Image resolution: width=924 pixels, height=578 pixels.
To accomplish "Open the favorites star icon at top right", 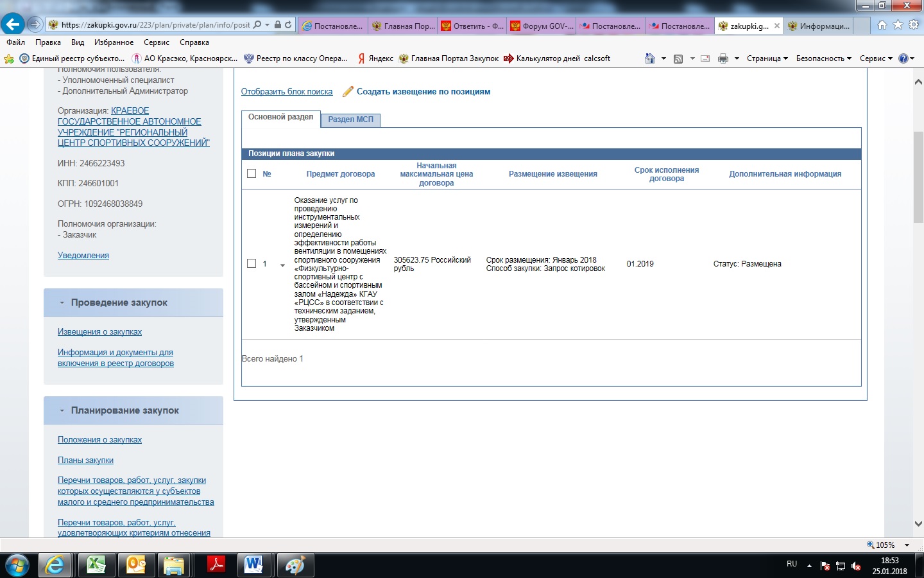I will coord(898,25).
